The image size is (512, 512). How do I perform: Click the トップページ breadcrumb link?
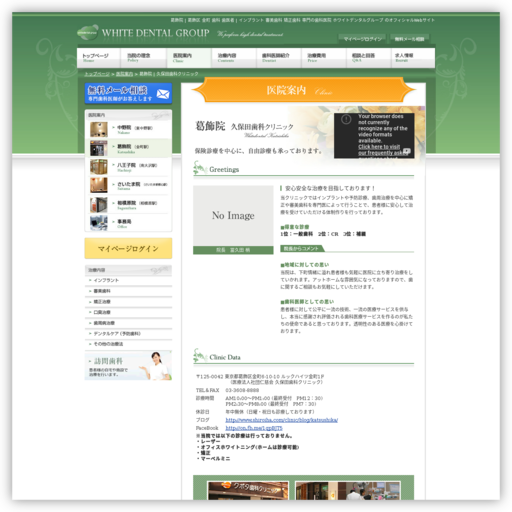97,74
